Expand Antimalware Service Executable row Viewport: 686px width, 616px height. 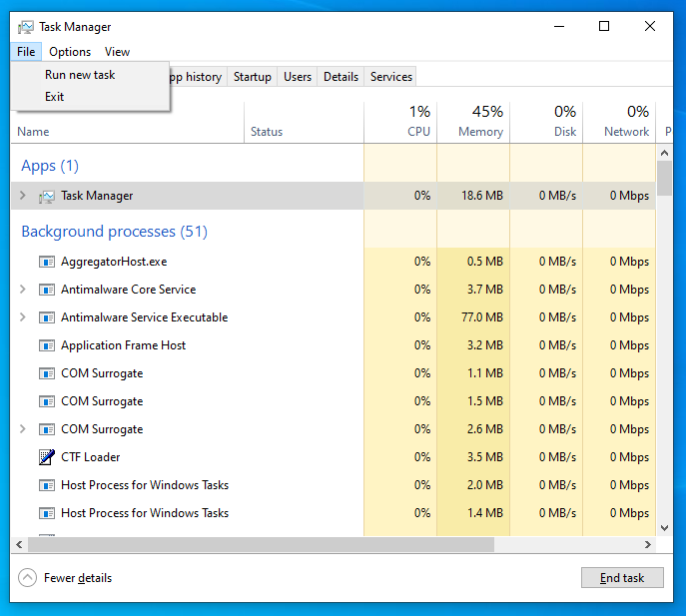click(x=23, y=317)
